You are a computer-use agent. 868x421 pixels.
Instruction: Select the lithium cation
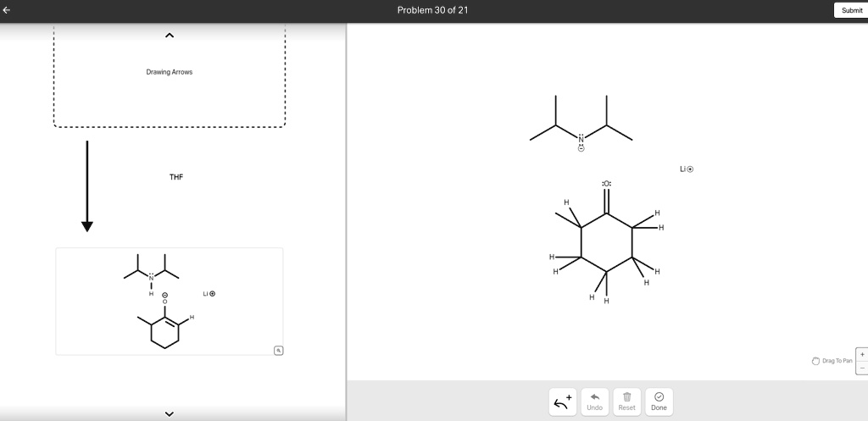coord(687,169)
